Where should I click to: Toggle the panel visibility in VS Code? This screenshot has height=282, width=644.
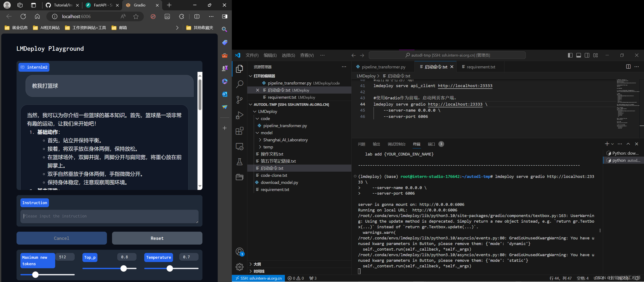pyautogui.click(x=579, y=55)
